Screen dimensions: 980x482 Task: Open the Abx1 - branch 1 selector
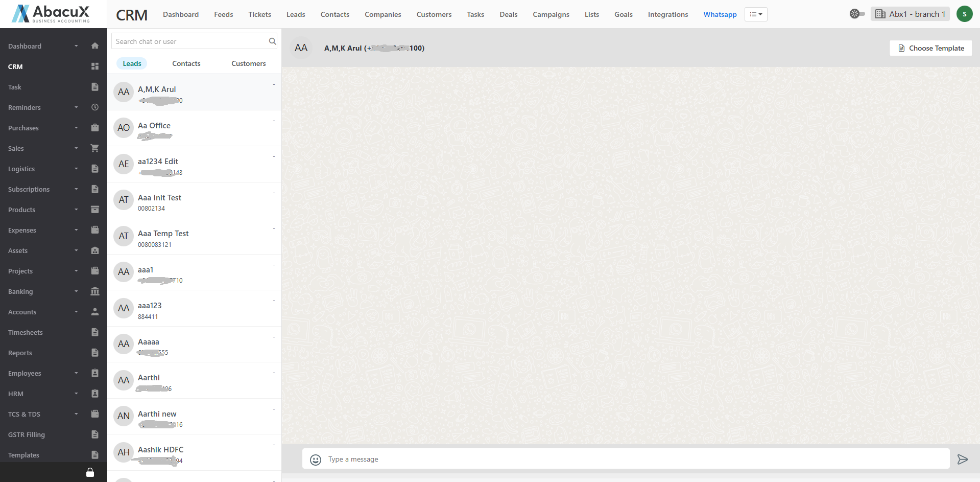pos(910,14)
